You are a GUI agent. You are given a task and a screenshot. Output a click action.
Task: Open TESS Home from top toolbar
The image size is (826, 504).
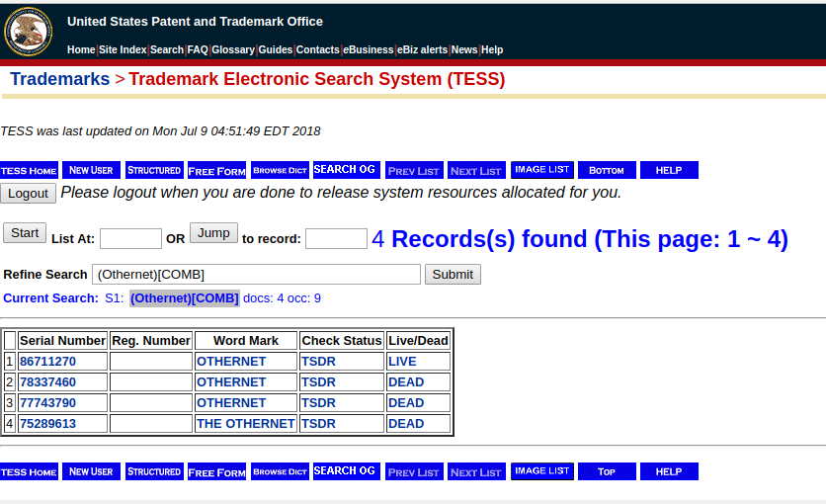[29, 170]
